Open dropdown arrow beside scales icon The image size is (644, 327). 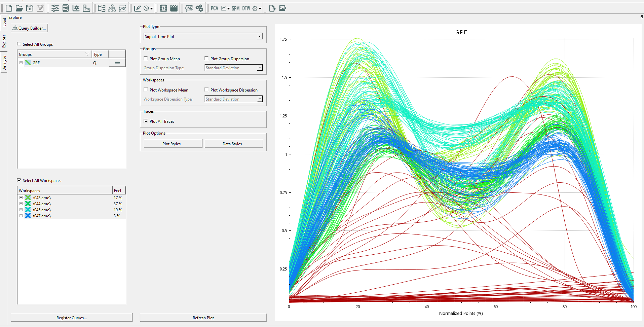[260, 8]
